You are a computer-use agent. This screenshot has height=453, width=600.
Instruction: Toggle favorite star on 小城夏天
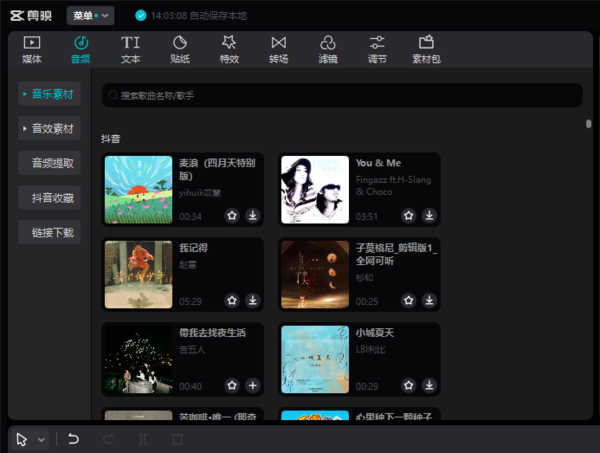point(408,385)
